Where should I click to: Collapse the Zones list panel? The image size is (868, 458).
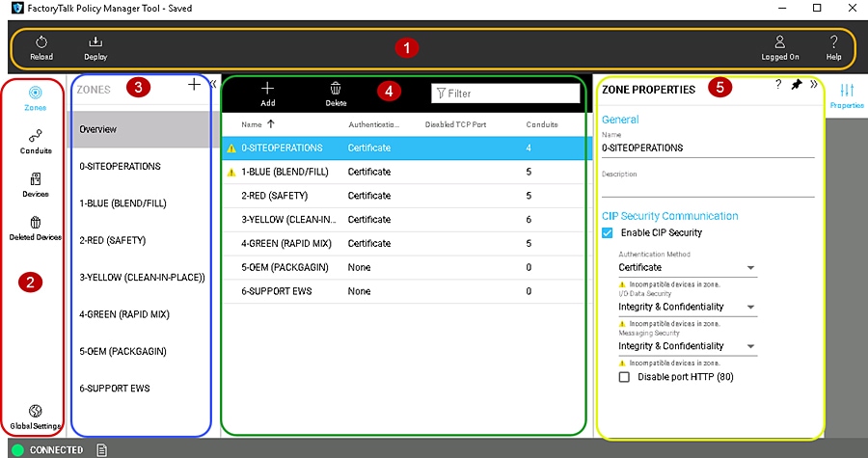pos(213,84)
